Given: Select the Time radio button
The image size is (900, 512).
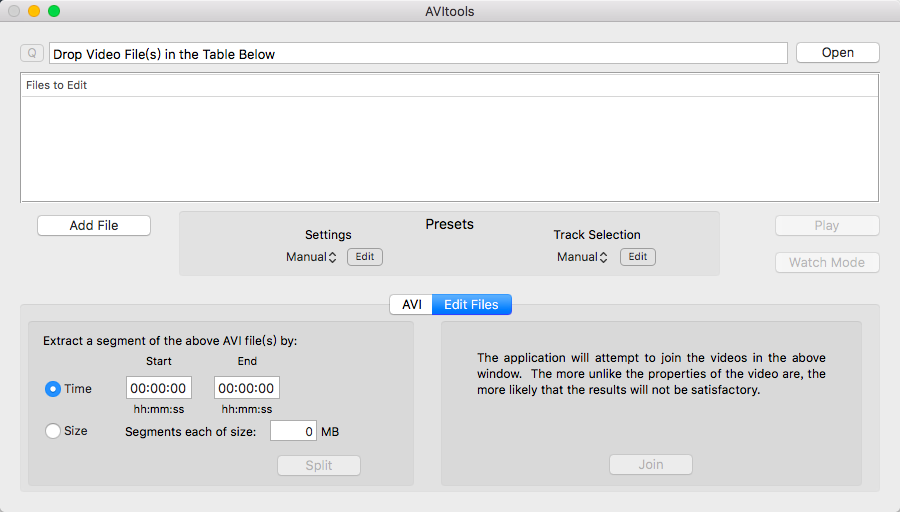Looking at the screenshot, I should tap(53, 389).
